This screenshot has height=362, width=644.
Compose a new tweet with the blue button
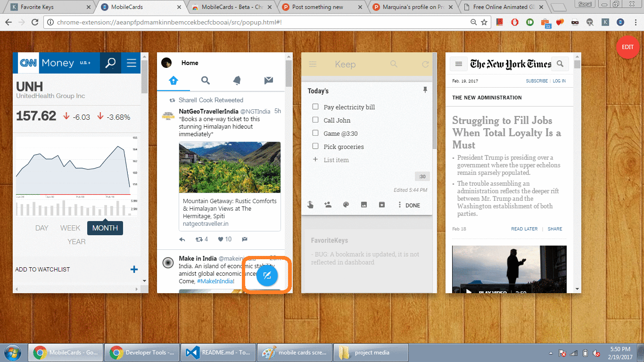tap(267, 275)
